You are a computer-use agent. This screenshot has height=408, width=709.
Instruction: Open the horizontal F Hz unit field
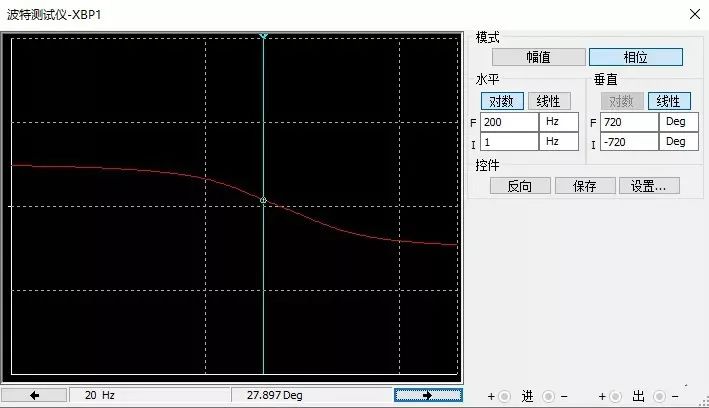pyautogui.click(x=559, y=122)
